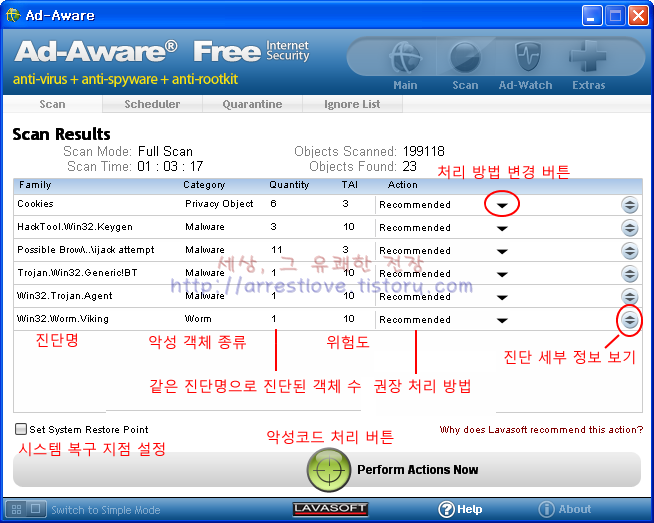Select the Win32.Worm.Viking family name

[x=63, y=319]
